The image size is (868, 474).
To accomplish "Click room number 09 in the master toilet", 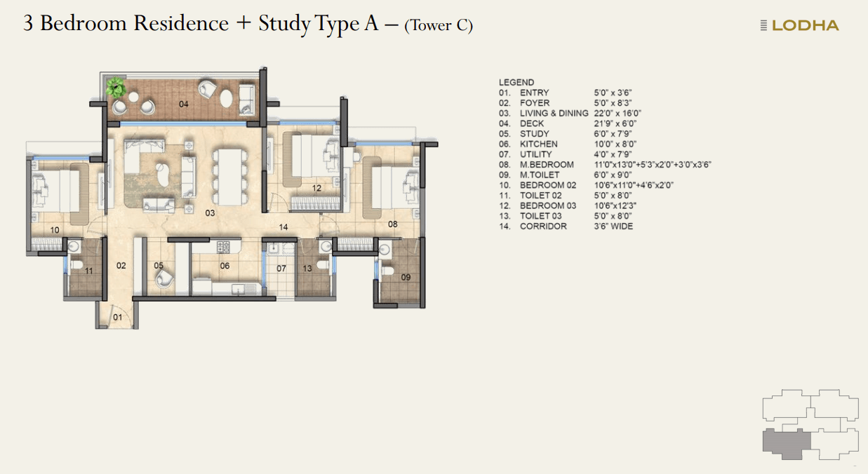I will point(406,278).
